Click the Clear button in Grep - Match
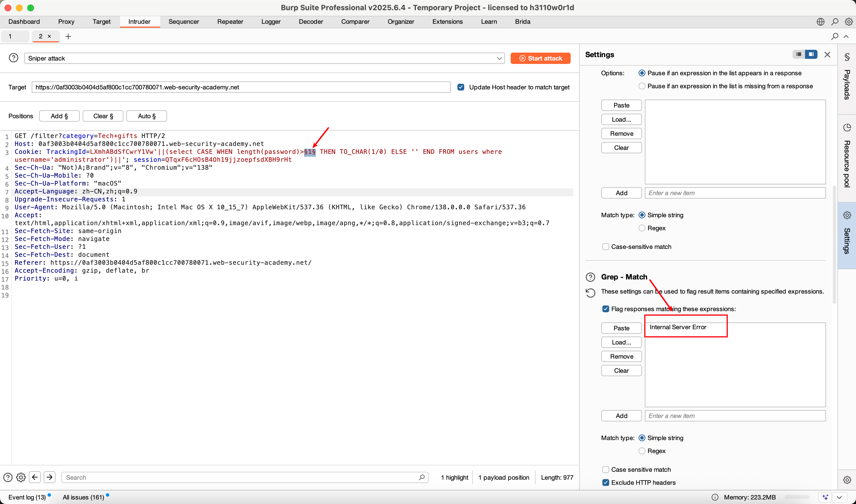This screenshot has height=504, width=856. tap(622, 371)
